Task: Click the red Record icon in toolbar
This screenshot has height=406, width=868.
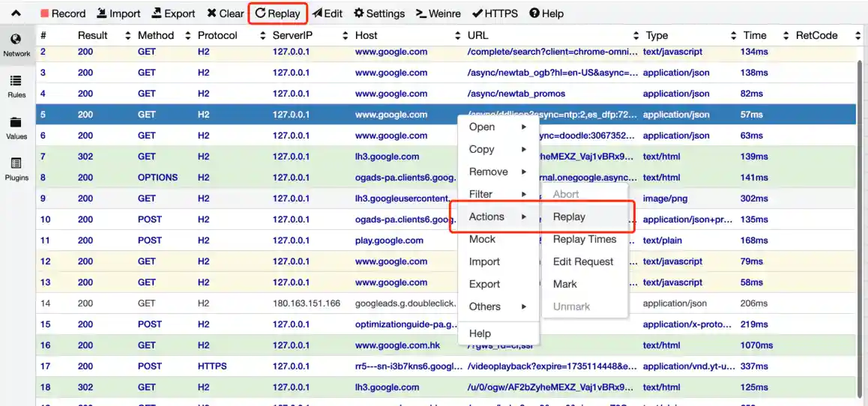Action: 44,13
